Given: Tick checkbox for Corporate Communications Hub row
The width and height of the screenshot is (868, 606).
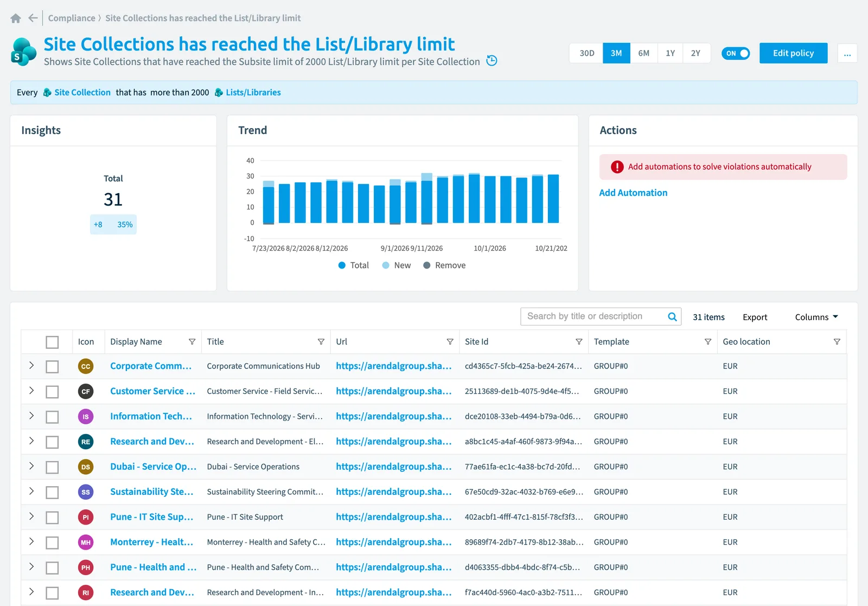Looking at the screenshot, I should tap(52, 367).
